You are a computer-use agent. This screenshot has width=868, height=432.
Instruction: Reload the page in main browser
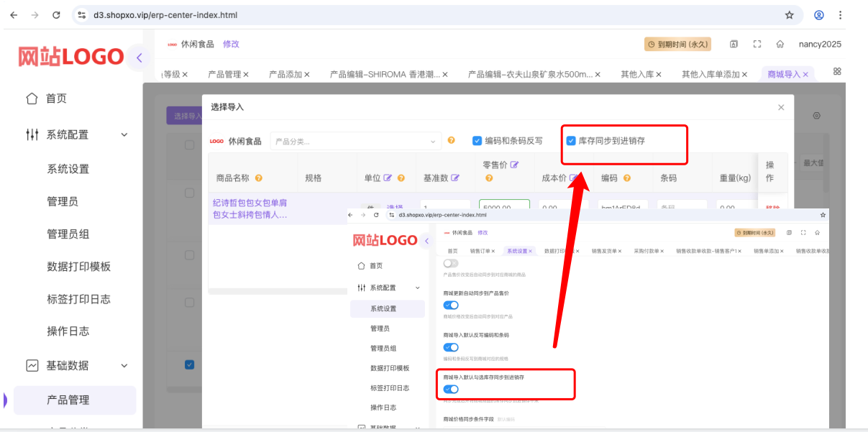click(56, 14)
